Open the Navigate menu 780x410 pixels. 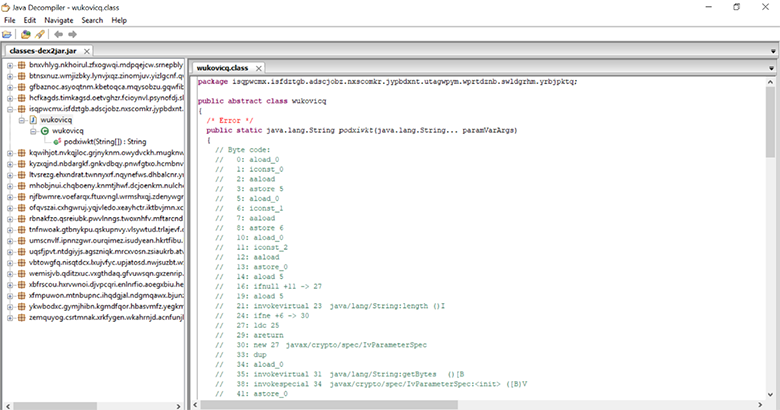pos(59,20)
